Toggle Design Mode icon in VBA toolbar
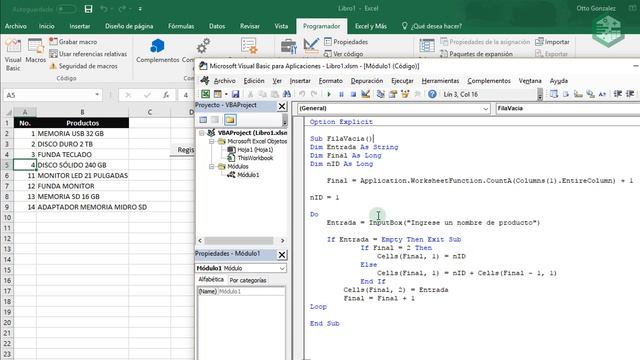Image resolution: width=640 pixels, height=360 pixels. pos(366,94)
